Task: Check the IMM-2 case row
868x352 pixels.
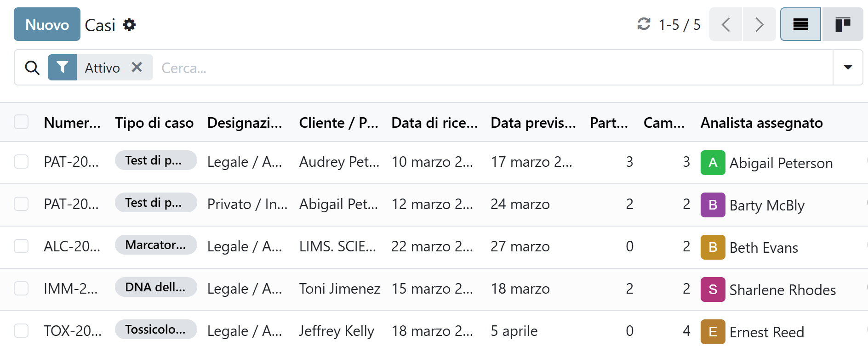Action: pyautogui.click(x=21, y=289)
